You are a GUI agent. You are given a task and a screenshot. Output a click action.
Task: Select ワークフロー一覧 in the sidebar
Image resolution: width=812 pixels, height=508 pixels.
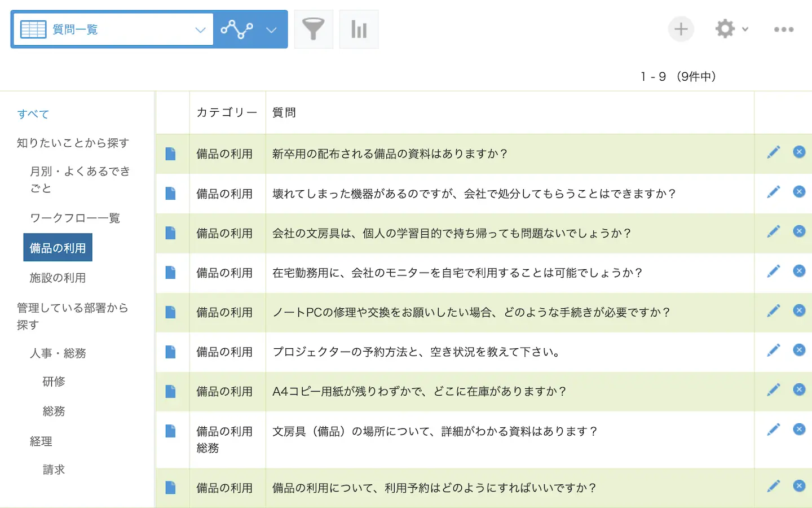[x=75, y=218]
